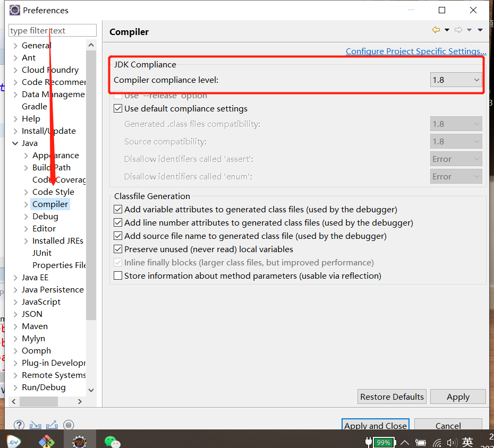This screenshot has width=494, height=448.
Task: Click the tree scroll up arrow
Action: (91, 45)
